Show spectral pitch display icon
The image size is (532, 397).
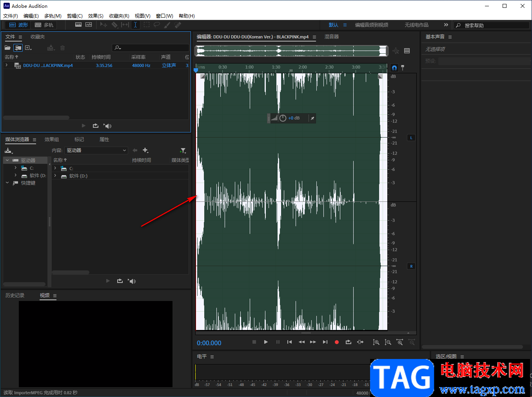pyautogui.click(x=89, y=25)
